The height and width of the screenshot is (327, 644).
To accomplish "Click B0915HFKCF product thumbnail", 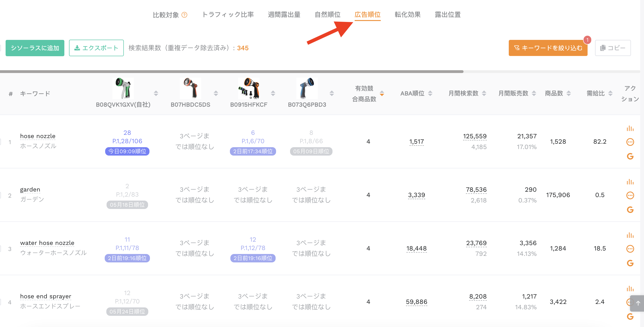I will [249, 88].
